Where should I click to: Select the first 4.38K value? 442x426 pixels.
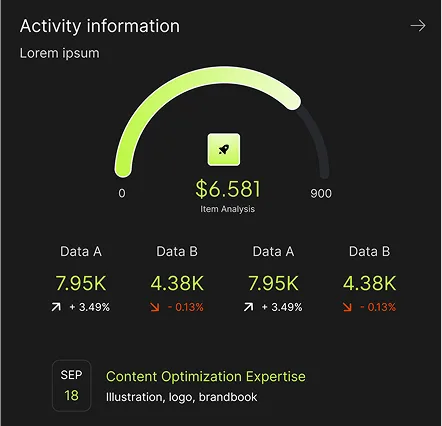point(177,283)
